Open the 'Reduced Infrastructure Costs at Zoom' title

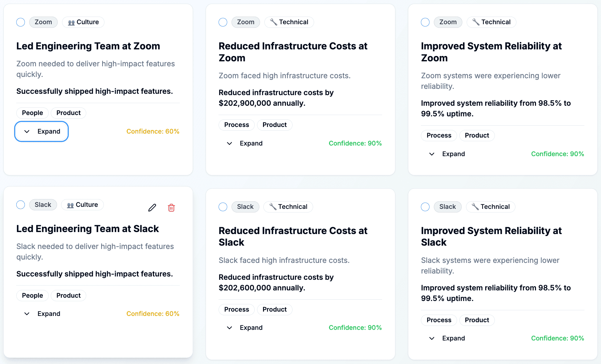coord(293,52)
